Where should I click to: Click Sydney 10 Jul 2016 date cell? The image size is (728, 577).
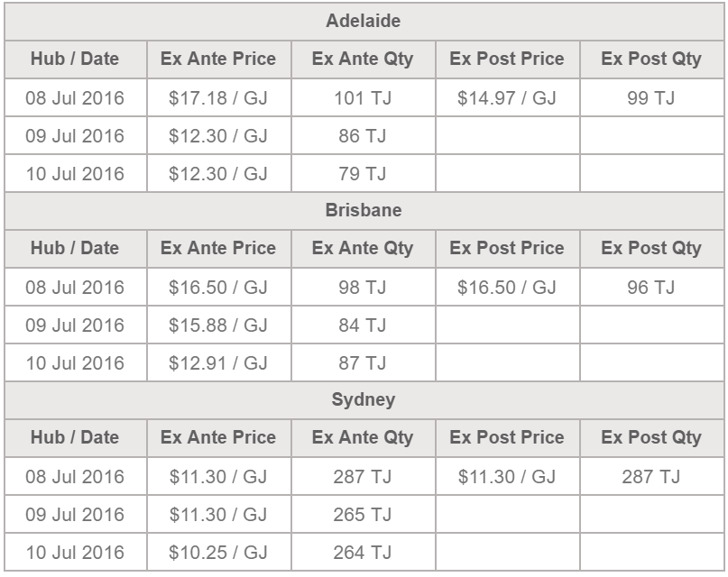[75, 553]
